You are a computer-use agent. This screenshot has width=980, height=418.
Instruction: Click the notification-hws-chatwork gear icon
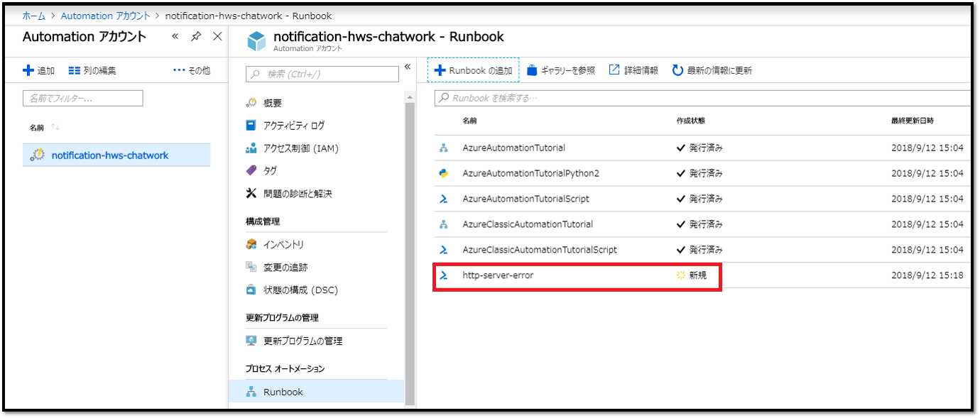coord(38,155)
